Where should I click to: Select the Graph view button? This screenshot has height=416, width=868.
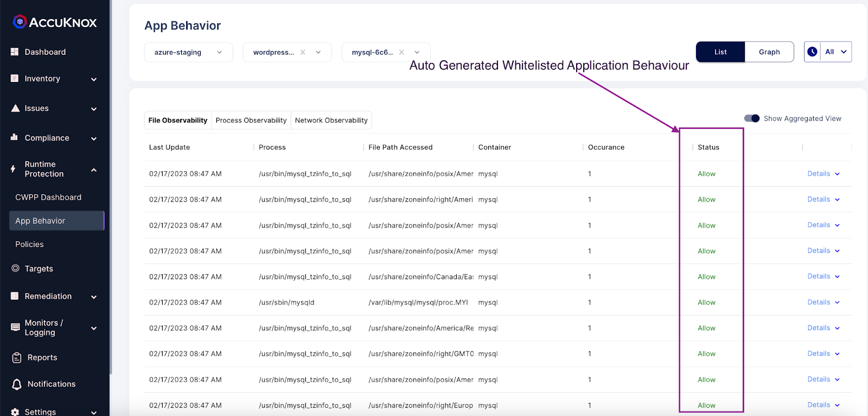pyautogui.click(x=769, y=52)
